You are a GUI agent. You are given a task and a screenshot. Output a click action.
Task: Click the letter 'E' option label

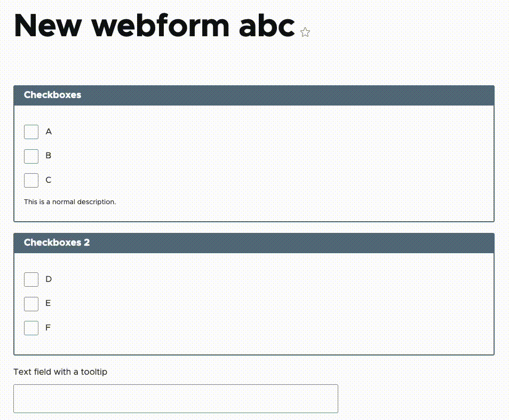48,303
